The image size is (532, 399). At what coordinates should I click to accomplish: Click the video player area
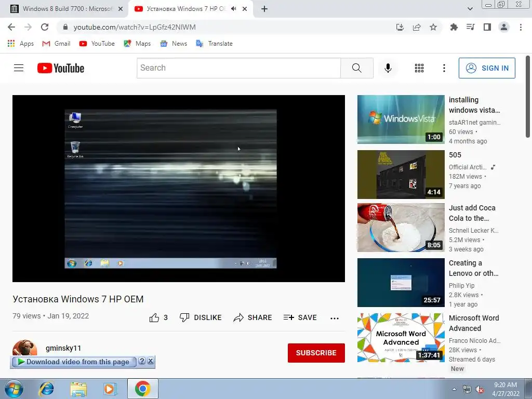(x=179, y=188)
